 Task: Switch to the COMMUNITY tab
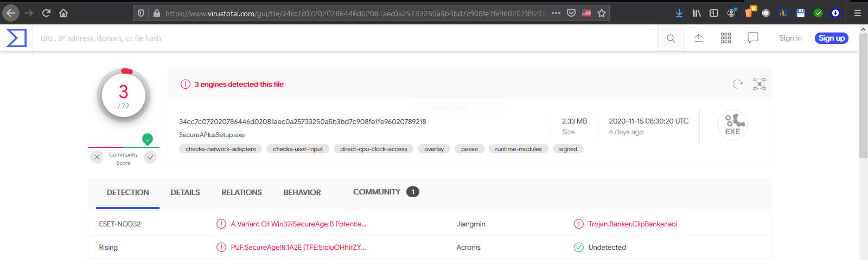click(x=386, y=192)
